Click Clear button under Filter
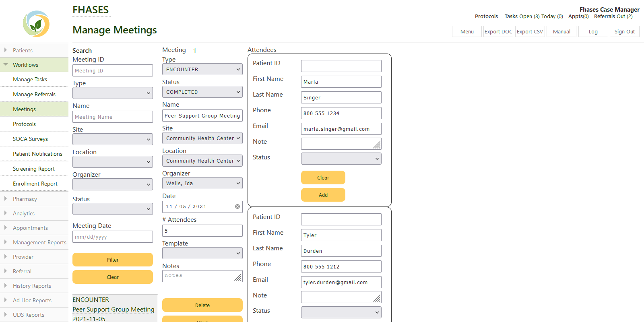This screenshot has width=644, height=322. 113,277
